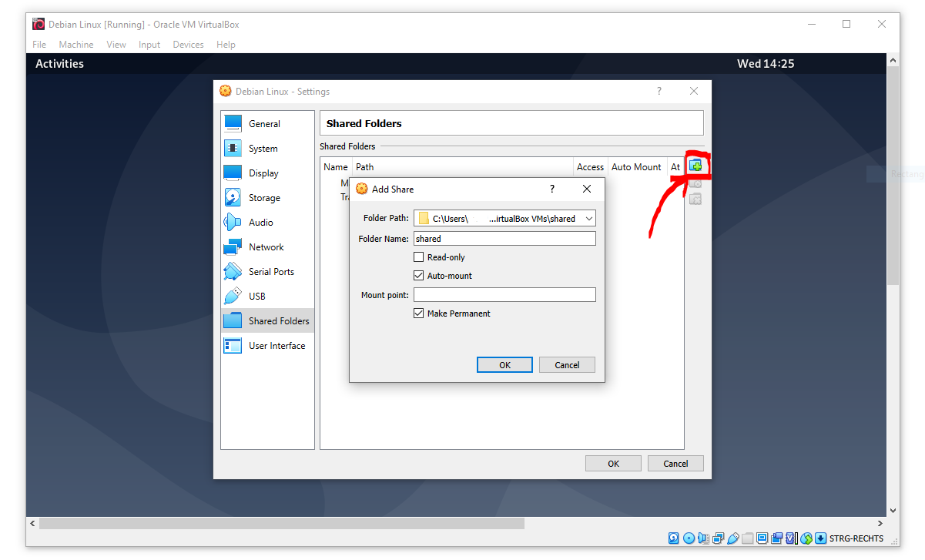Click the hard disk status bar icon
Screen dimensions: 925x560
point(674,538)
